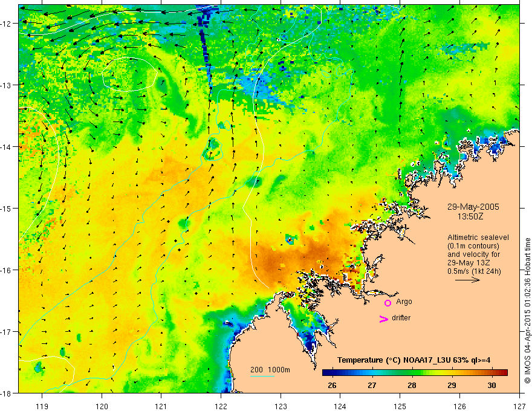
Task: Click the Temperature NOAA17_L3U title text
Action: point(414,360)
